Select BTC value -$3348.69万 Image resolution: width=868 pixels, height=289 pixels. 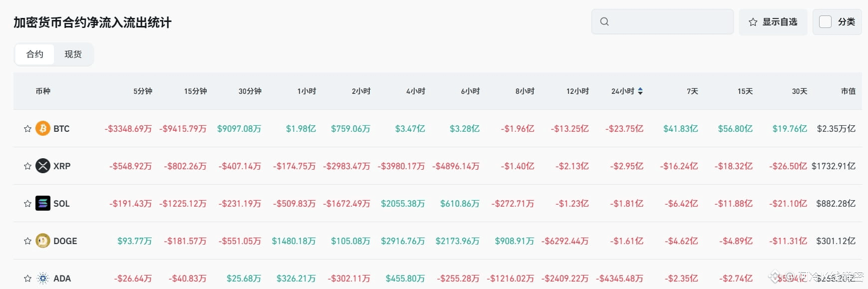128,129
